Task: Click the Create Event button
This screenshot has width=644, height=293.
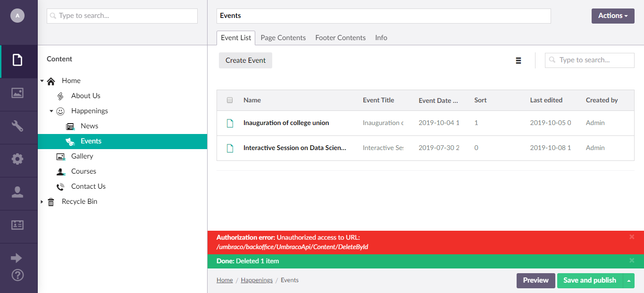Action: [245, 60]
